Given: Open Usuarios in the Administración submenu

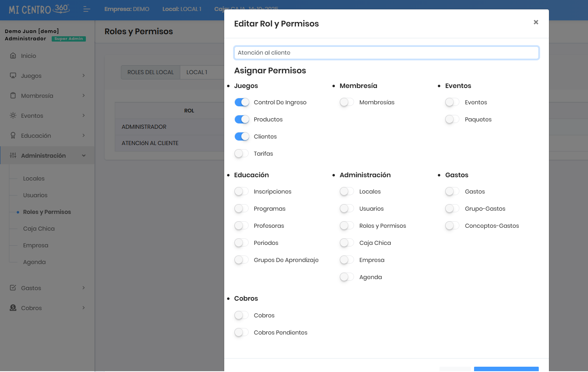Looking at the screenshot, I should click(x=35, y=195).
